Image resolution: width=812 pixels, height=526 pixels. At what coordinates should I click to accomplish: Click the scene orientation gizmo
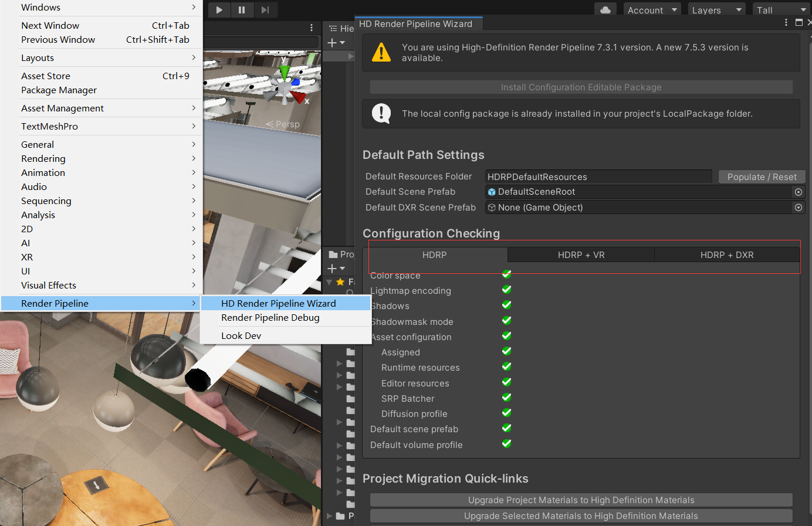click(286, 86)
